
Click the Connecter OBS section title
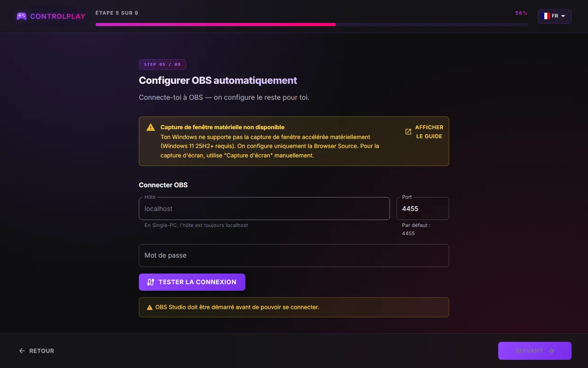pyautogui.click(x=163, y=185)
